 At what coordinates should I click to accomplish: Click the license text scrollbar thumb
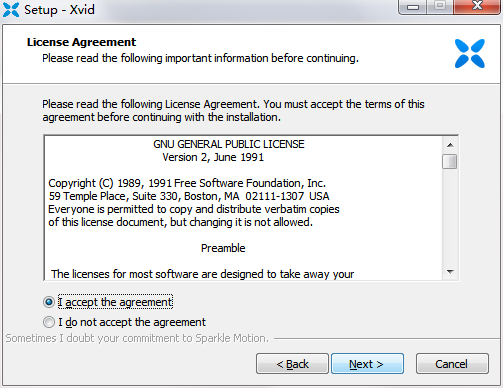(x=450, y=162)
